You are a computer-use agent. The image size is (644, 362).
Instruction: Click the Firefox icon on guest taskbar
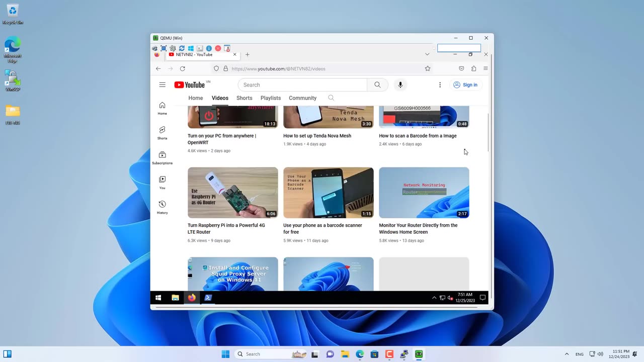click(192, 298)
